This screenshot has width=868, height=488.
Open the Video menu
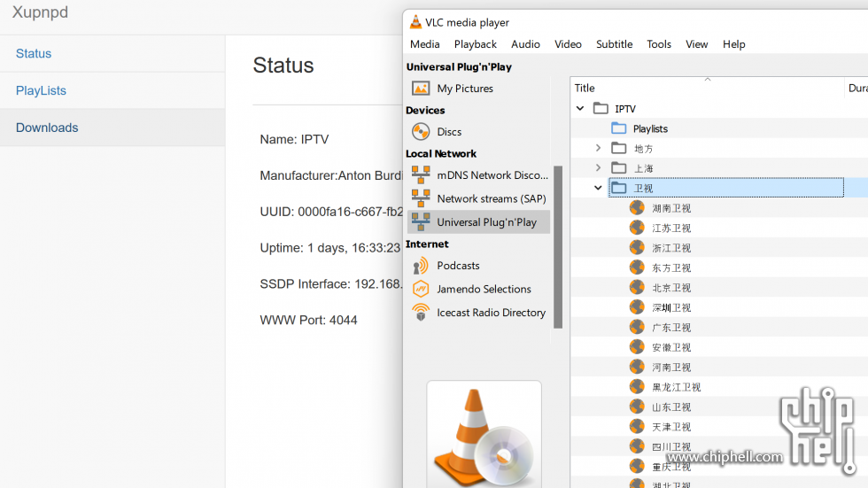pyautogui.click(x=568, y=44)
